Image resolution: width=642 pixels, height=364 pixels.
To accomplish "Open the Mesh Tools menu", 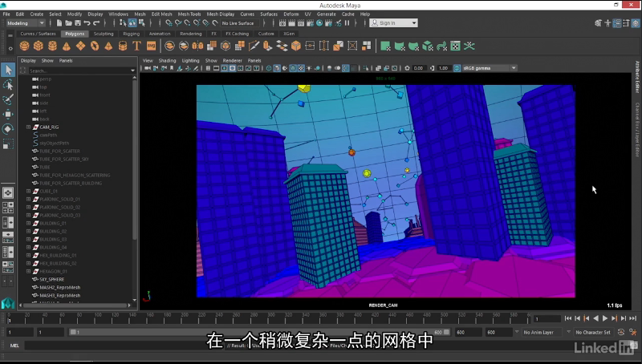I will [x=189, y=14].
